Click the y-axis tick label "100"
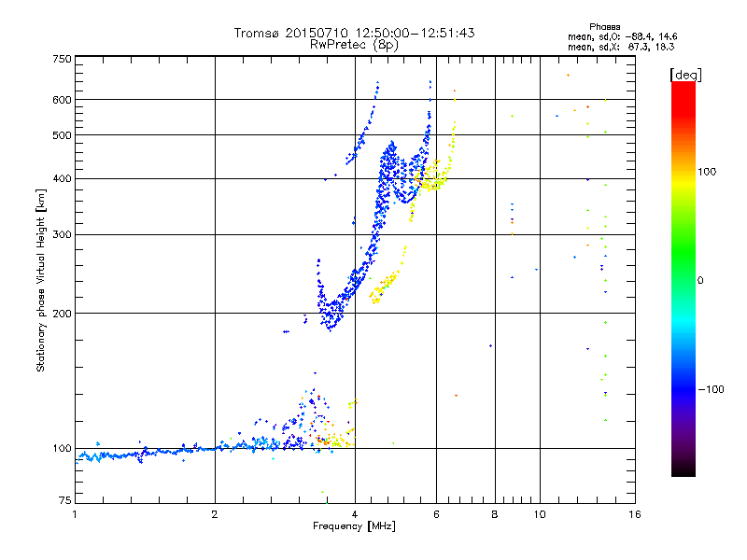 (x=62, y=449)
